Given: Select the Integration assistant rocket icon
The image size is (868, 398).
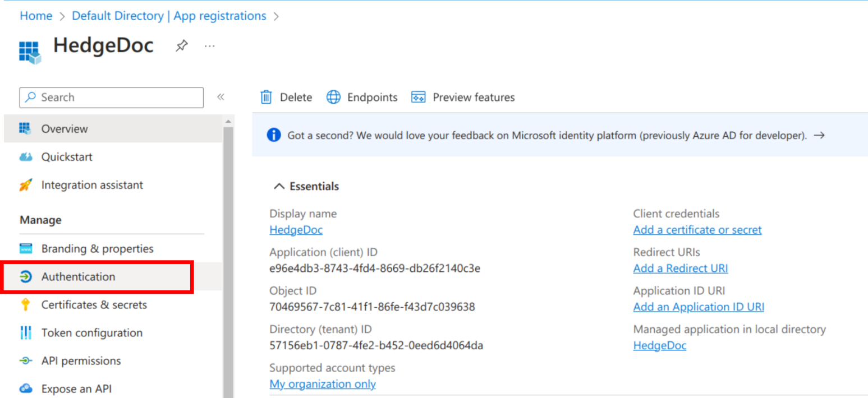Looking at the screenshot, I should coord(25,185).
